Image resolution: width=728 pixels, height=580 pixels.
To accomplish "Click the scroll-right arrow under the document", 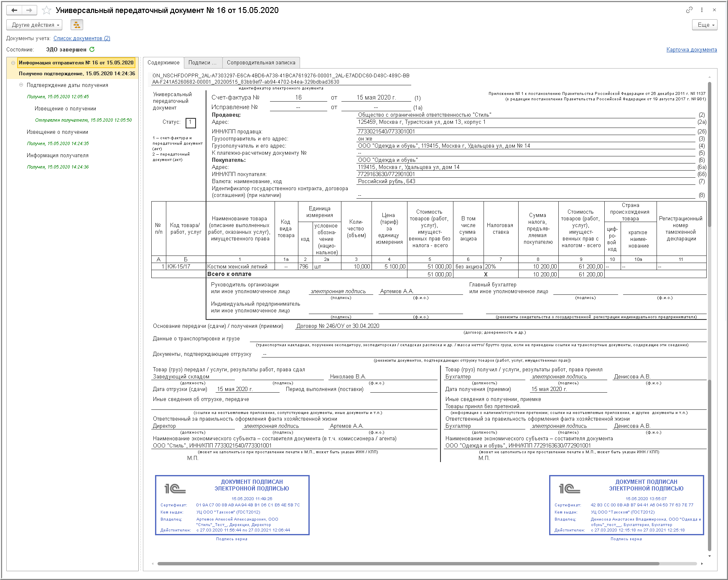I will pyautogui.click(x=702, y=564).
